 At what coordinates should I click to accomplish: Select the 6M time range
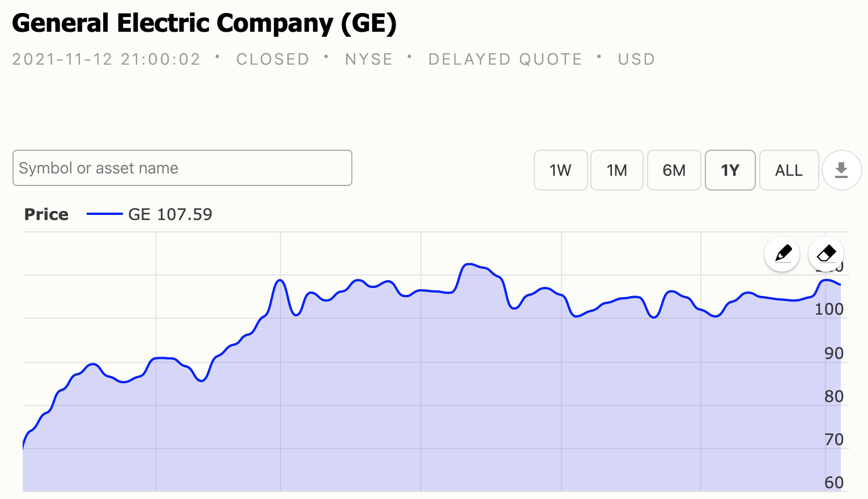(x=674, y=170)
